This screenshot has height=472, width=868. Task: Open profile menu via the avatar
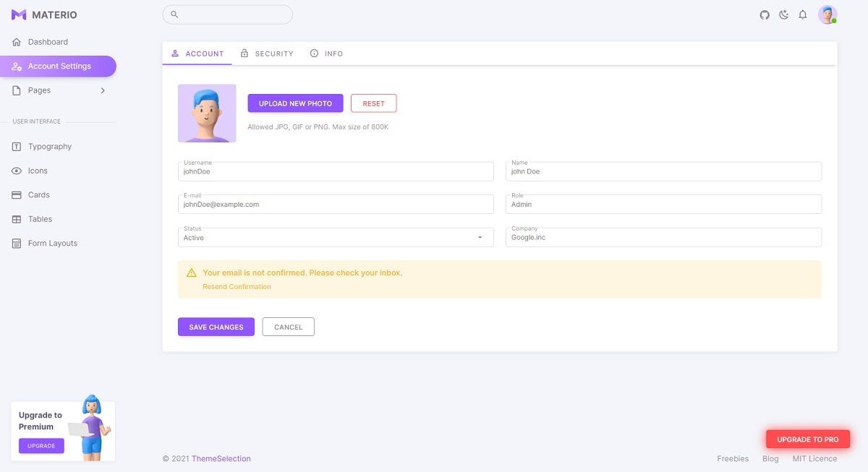click(827, 14)
